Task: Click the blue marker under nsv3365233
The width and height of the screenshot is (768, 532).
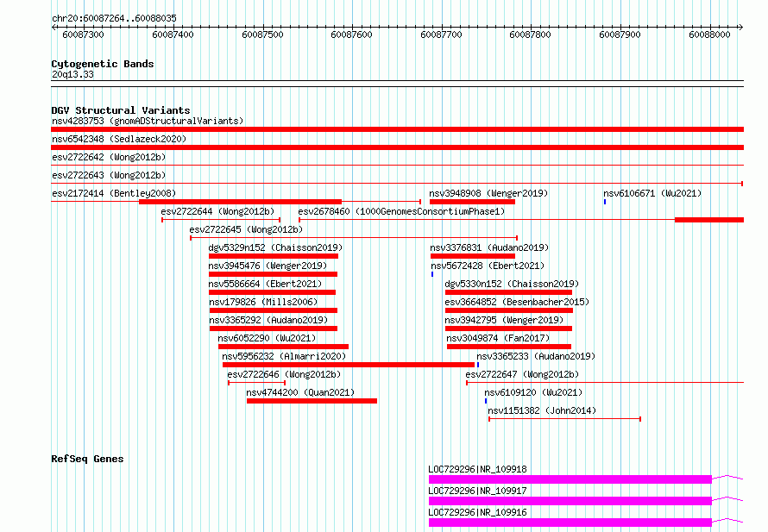Action: 477,365
